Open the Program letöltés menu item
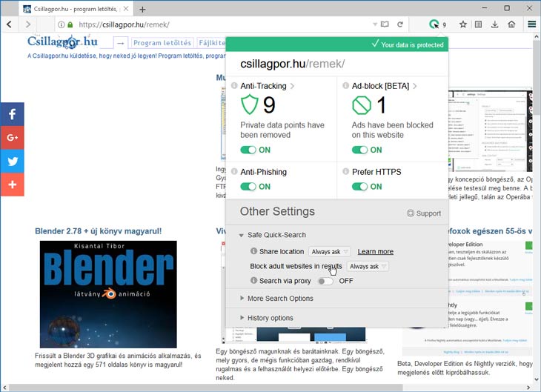541x392 pixels. 162,43
